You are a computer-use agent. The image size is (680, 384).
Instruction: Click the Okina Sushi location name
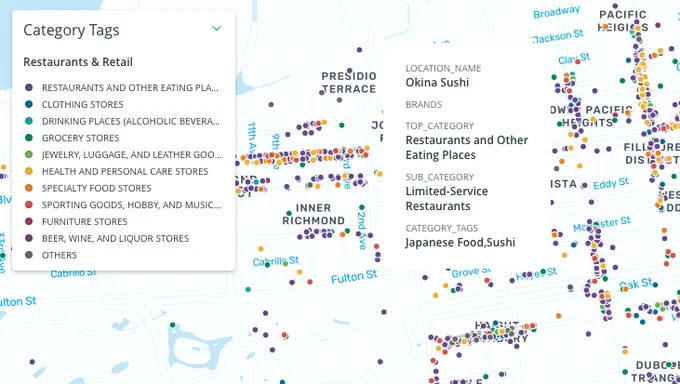click(x=437, y=82)
